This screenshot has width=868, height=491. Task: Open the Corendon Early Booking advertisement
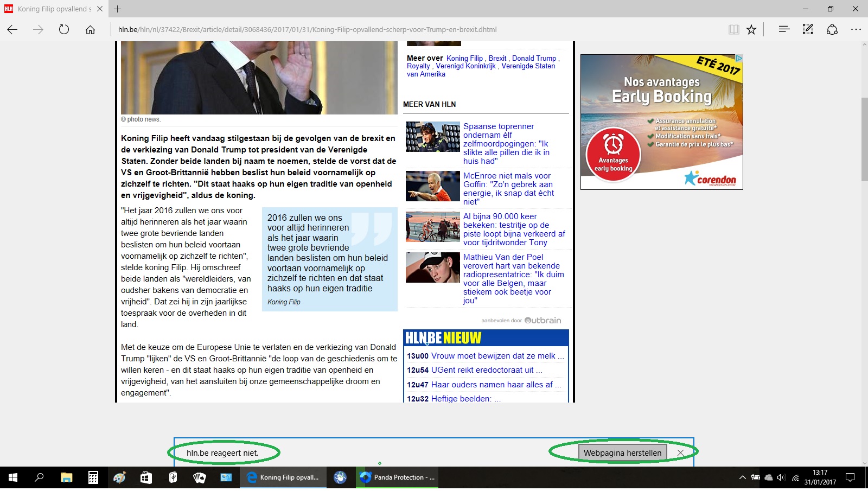pyautogui.click(x=662, y=122)
